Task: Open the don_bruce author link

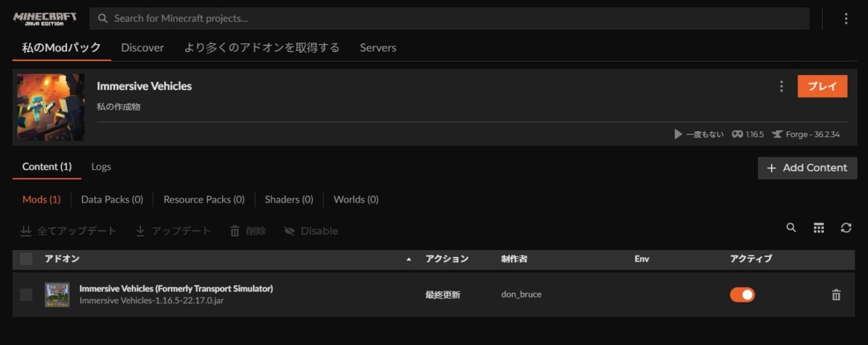Action: pos(521,295)
